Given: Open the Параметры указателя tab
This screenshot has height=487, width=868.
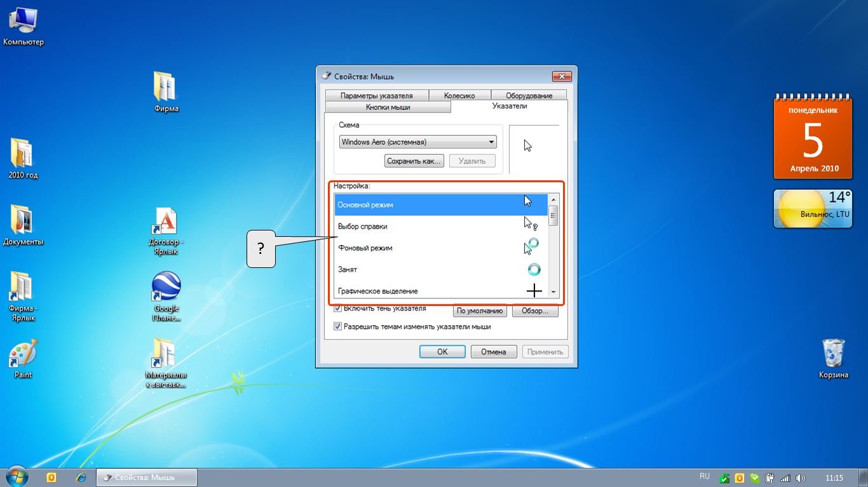Looking at the screenshot, I should (x=376, y=96).
